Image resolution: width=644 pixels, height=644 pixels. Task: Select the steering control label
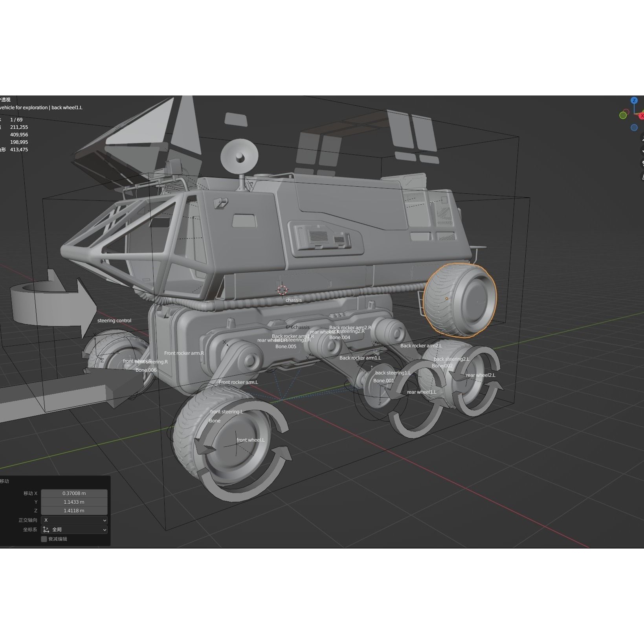[114, 320]
